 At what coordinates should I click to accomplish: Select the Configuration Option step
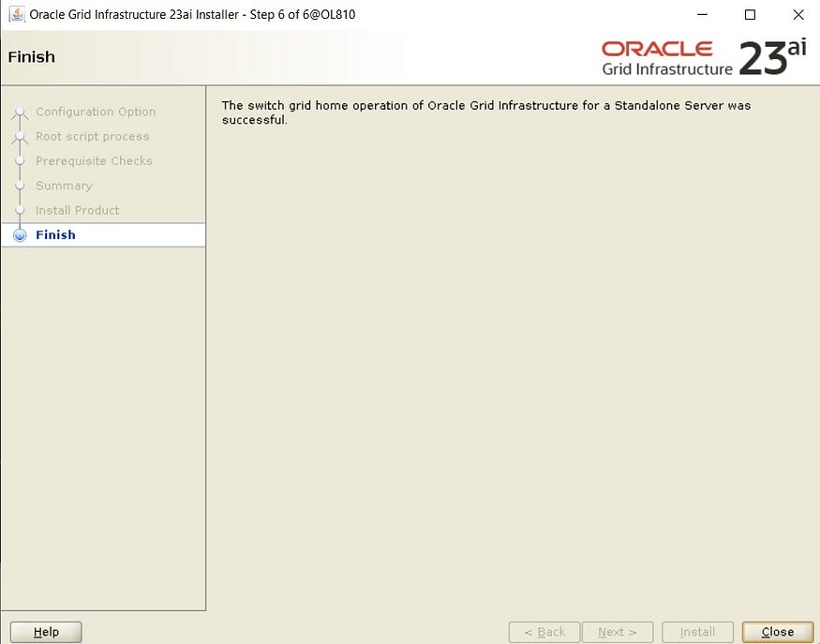tap(96, 112)
